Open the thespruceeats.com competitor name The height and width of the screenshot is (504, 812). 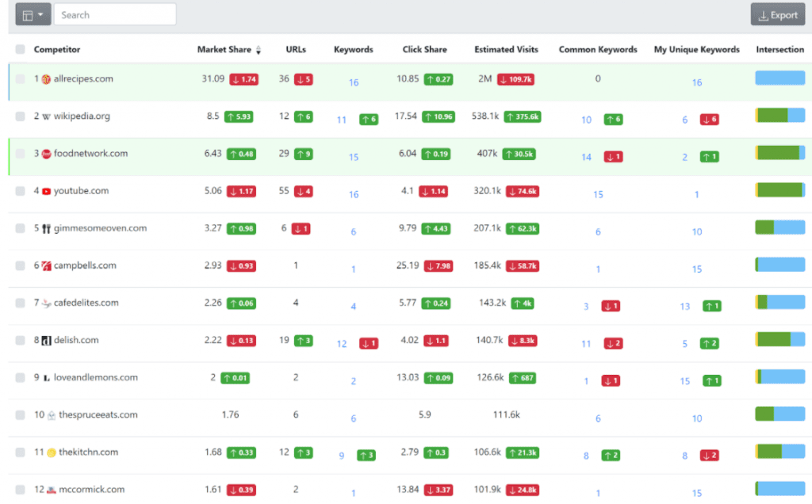point(98,414)
